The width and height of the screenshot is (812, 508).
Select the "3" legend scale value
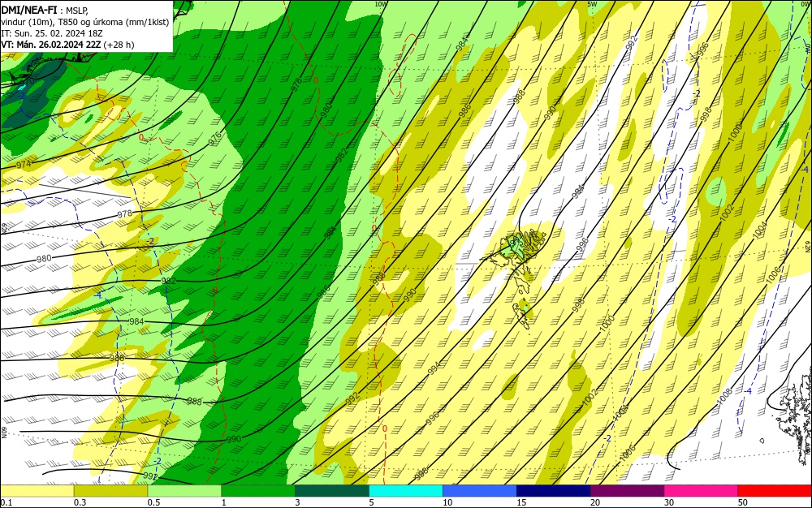(x=297, y=502)
